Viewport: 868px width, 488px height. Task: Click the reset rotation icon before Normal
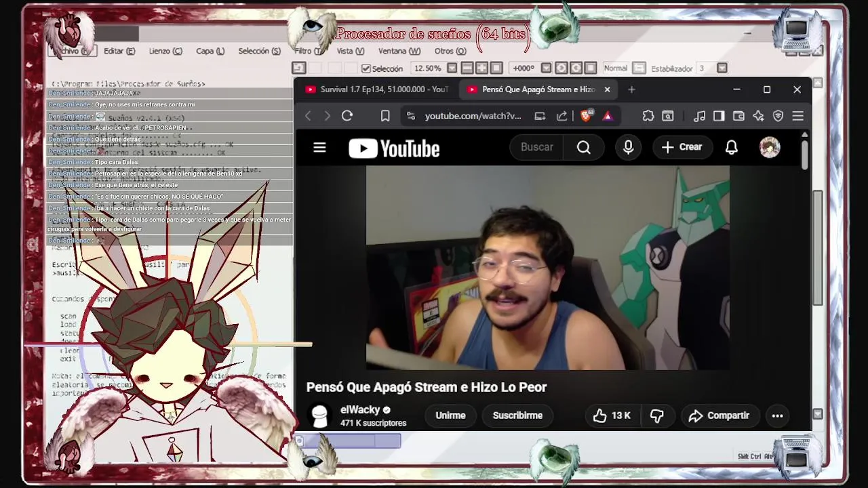tap(591, 68)
